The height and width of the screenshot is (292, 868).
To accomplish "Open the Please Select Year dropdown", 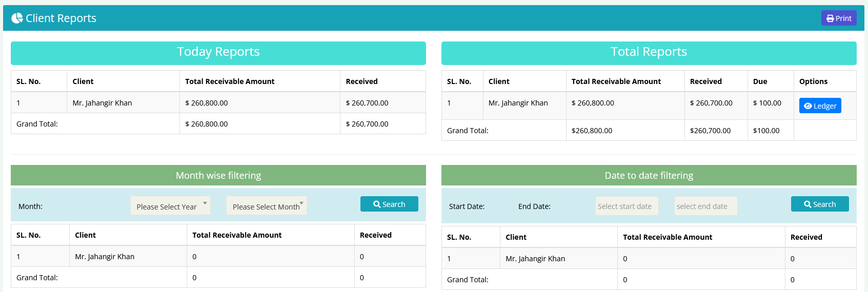I will tap(170, 206).
